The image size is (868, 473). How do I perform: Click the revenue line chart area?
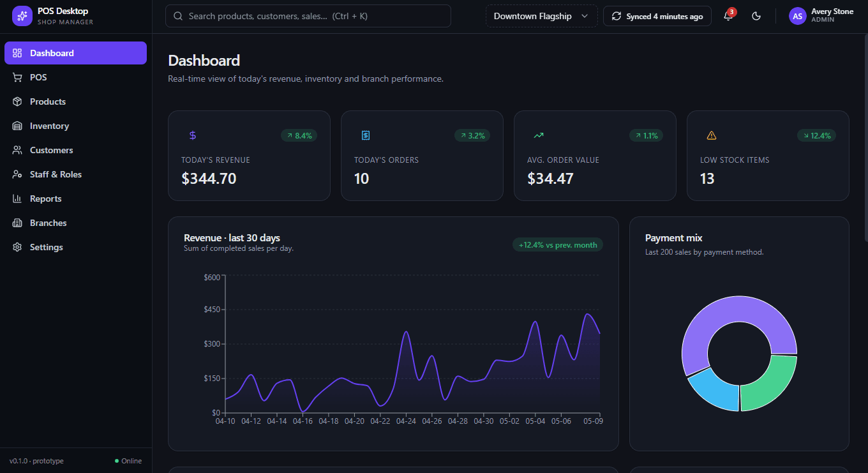click(413, 345)
